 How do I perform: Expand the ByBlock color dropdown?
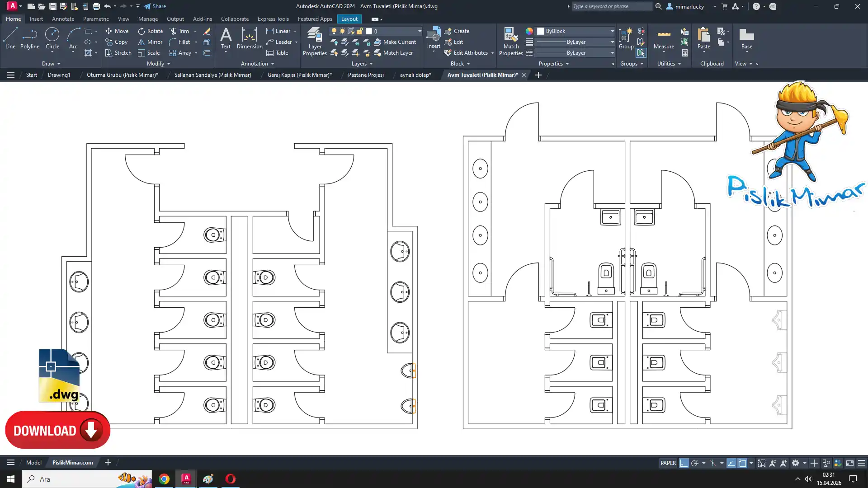click(612, 31)
